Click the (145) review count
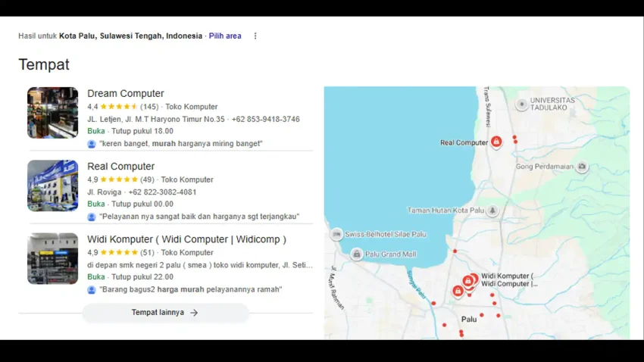The height and width of the screenshot is (362, 644). point(149,107)
